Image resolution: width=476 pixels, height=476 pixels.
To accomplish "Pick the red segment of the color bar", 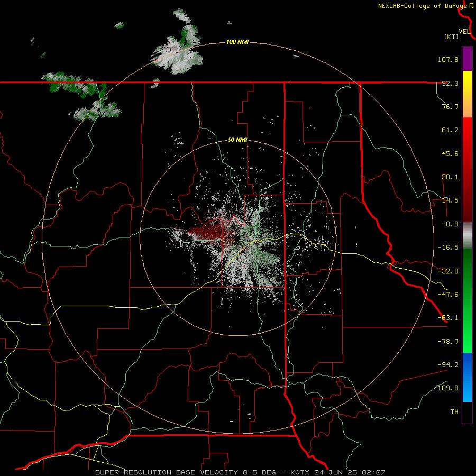I will 467,169.
